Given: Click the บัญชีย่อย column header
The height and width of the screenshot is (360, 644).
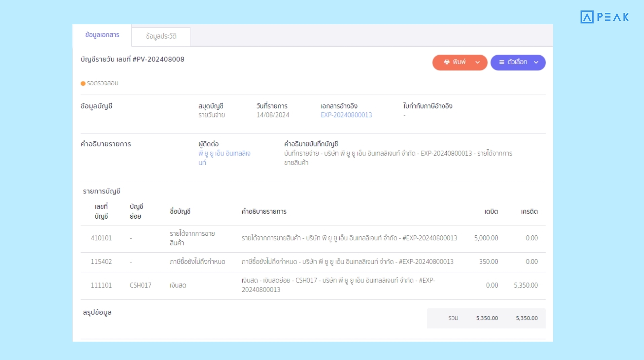Looking at the screenshot, I should click(x=136, y=211).
